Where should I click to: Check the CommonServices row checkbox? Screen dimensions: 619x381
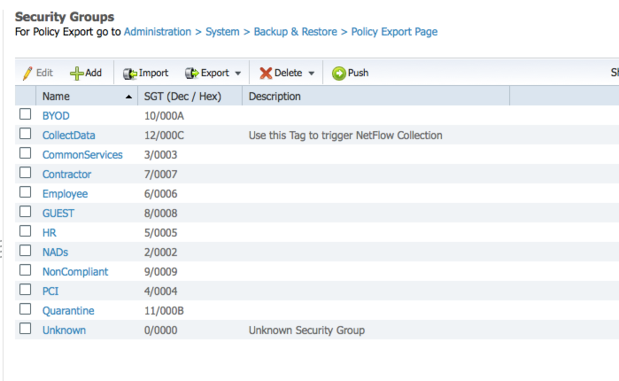click(x=25, y=153)
